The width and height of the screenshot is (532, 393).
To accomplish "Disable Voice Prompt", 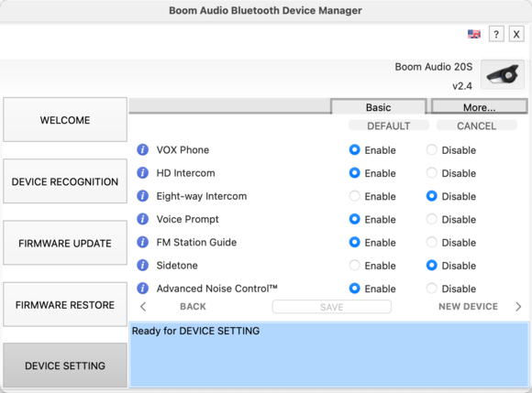I will [x=432, y=219].
